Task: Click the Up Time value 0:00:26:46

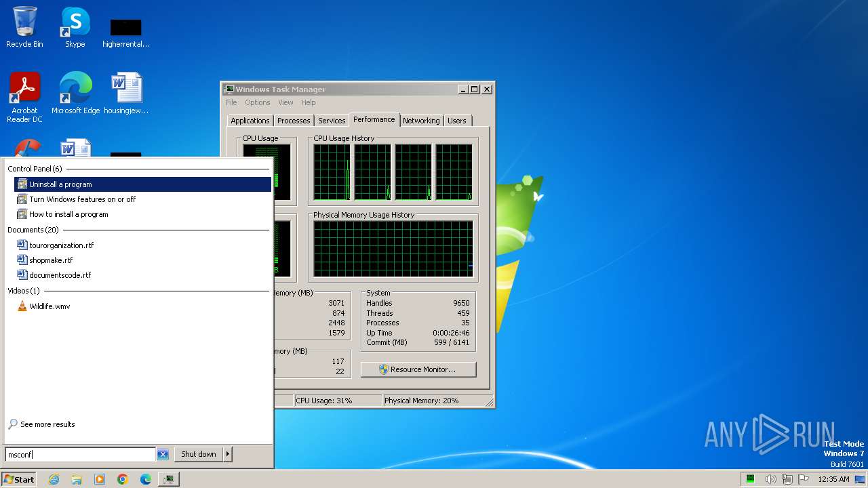Action: click(451, 333)
